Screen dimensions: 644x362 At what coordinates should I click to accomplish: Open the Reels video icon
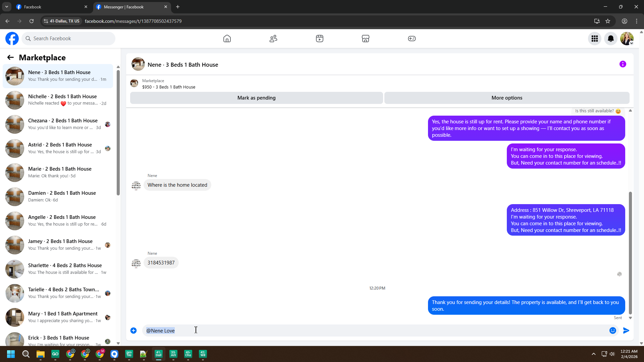(320, 39)
